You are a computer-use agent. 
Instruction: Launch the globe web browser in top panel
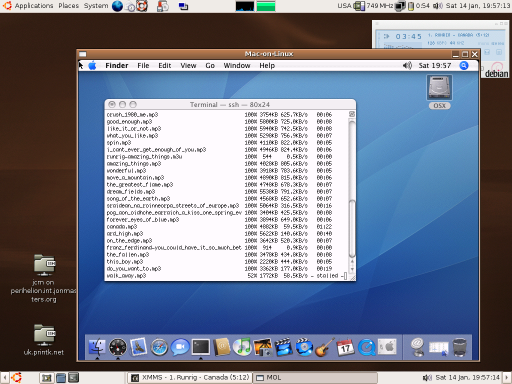pos(117,6)
